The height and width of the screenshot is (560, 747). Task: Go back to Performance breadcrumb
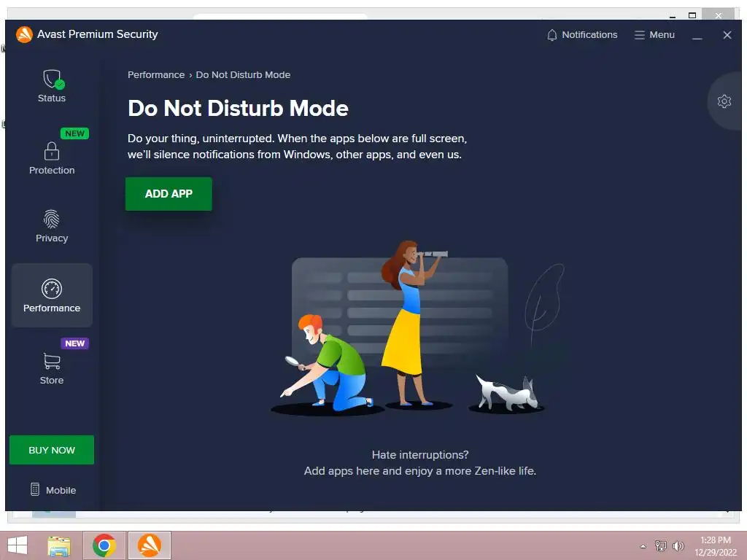(x=156, y=75)
